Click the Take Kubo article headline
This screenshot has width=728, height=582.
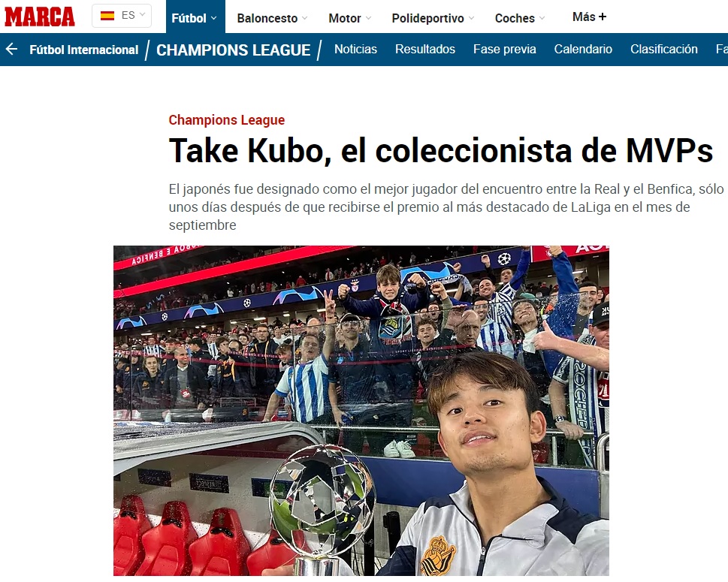440,151
